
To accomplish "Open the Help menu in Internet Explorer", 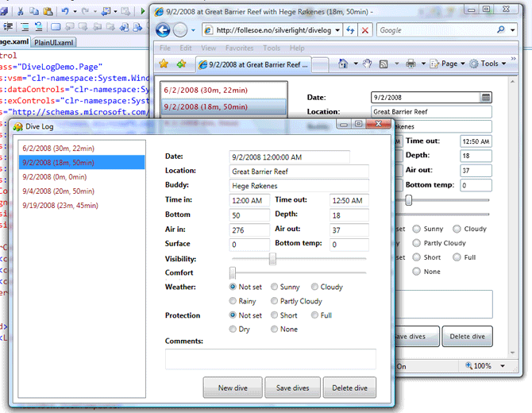I will click(297, 48).
